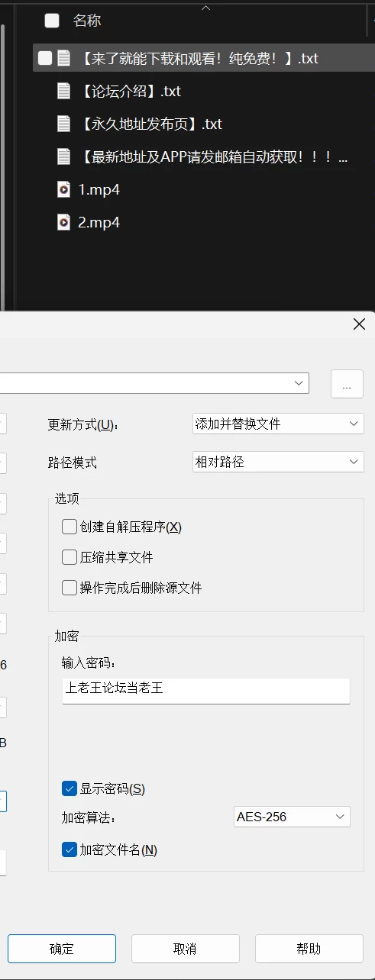Screen dimensions: 375x980
Task: Tick checkbox of 【来了就能下载和观看！纯免费！】.txt row
Action: tap(45, 58)
